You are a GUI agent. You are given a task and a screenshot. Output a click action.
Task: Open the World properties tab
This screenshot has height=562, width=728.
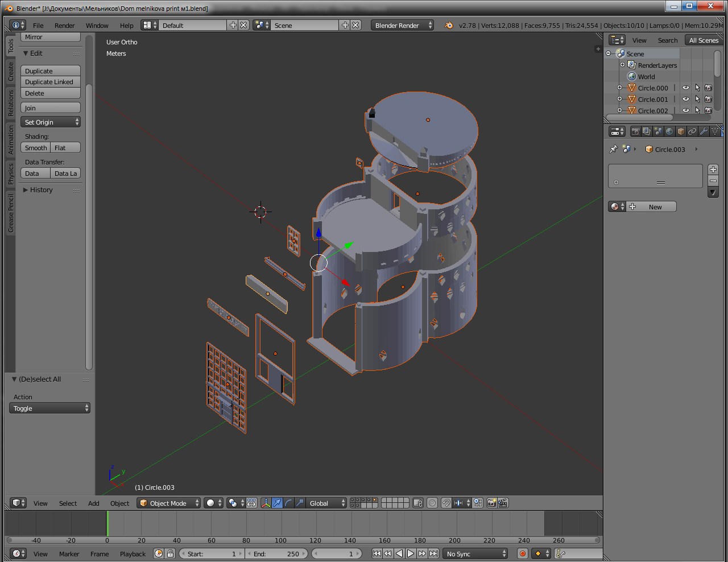669,131
